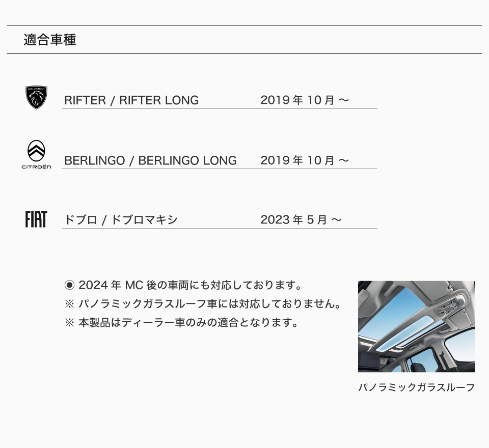This screenshot has height=448, width=489.
Task: Click the circled bullet before 2024年 MC
Action: pyautogui.click(x=69, y=285)
